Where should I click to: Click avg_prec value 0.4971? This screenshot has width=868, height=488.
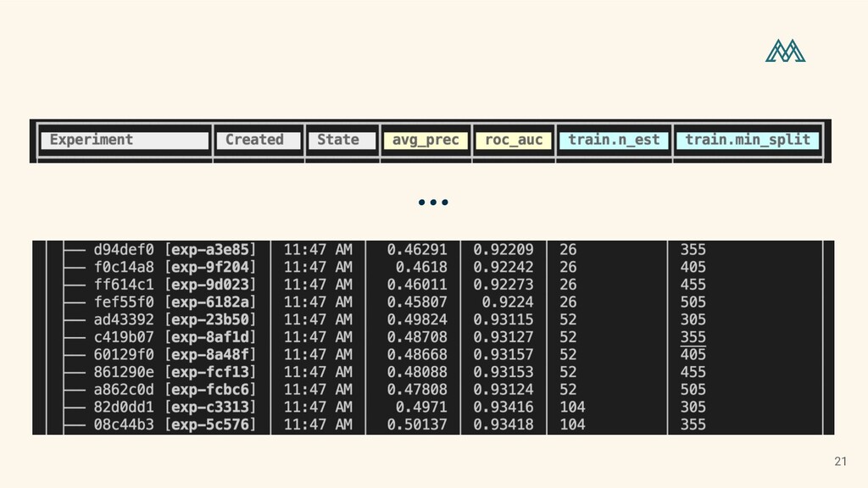tap(421, 408)
